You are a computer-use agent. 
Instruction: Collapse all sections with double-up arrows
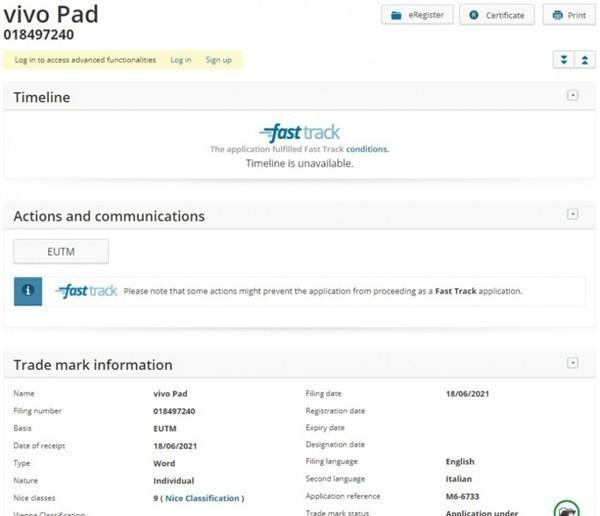click(x=585, y=60)
